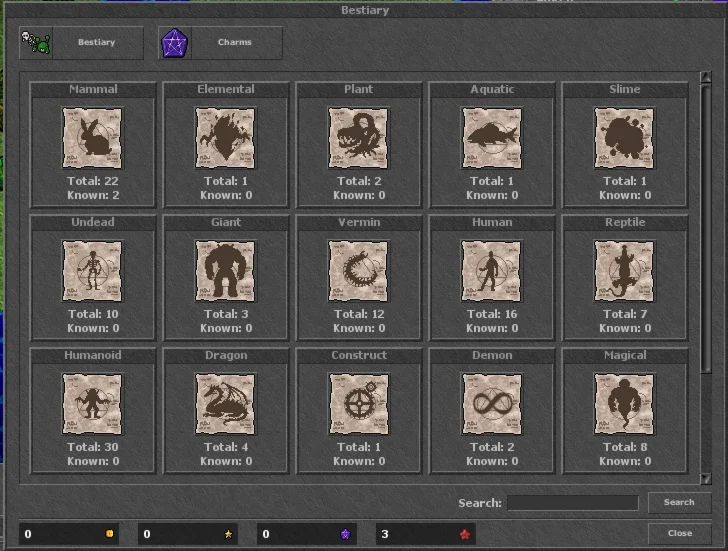Click the scrollbar down arrow
Viewport: 728px width, 551px height.
[x=706, y=479]
